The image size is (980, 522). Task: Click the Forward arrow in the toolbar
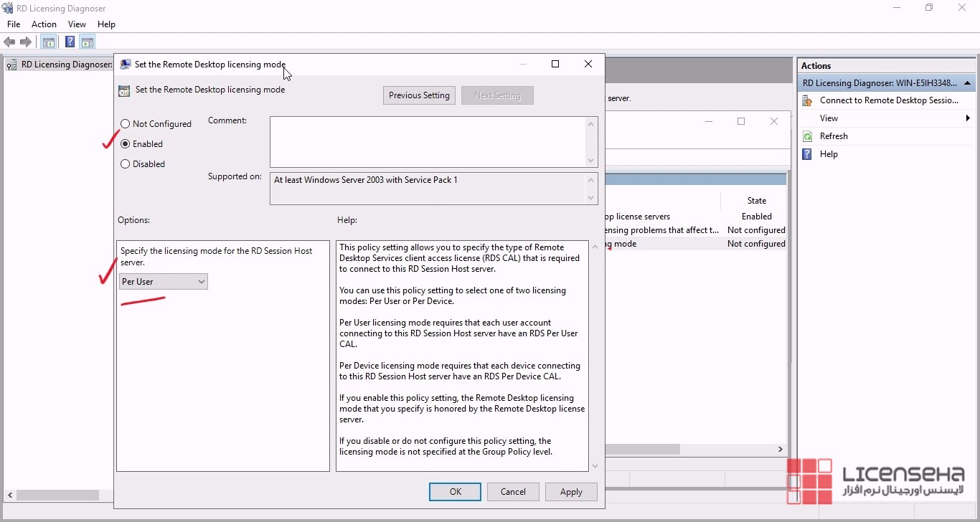pos(26,42)
